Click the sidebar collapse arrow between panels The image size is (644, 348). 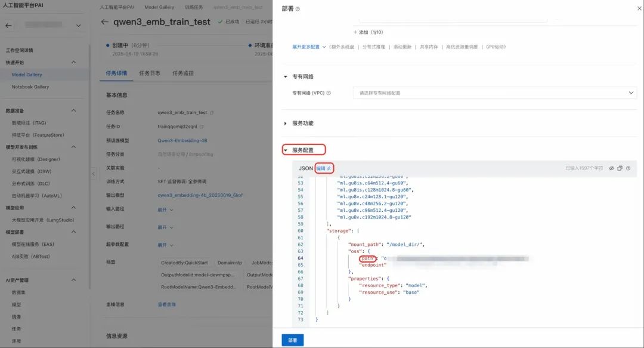click(94, 174)
